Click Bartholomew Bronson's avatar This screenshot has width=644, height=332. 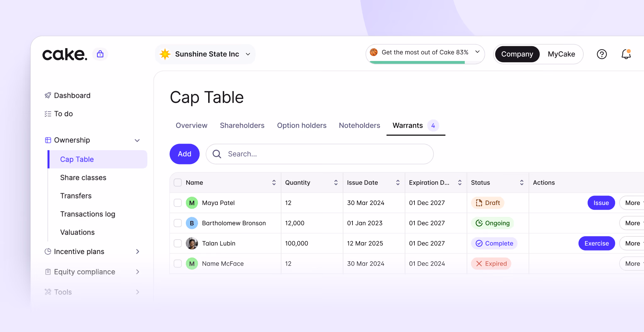point(192,223)
